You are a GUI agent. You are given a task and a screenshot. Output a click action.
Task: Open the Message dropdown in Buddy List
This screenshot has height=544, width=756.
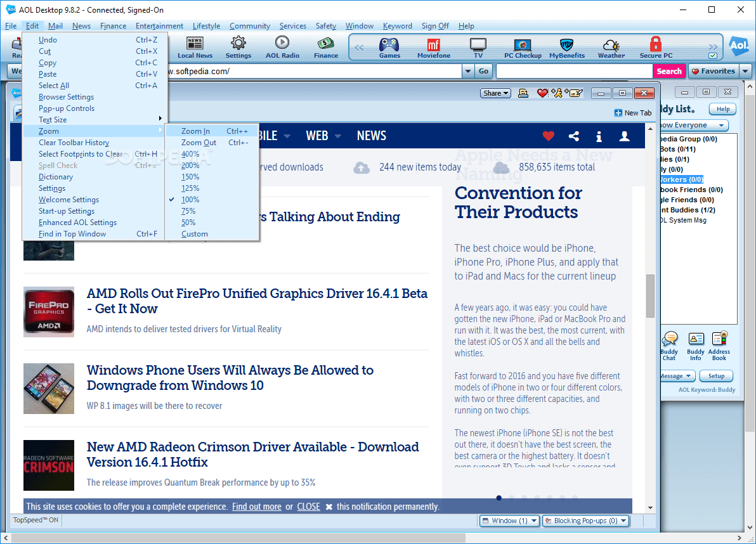[677, 376]
